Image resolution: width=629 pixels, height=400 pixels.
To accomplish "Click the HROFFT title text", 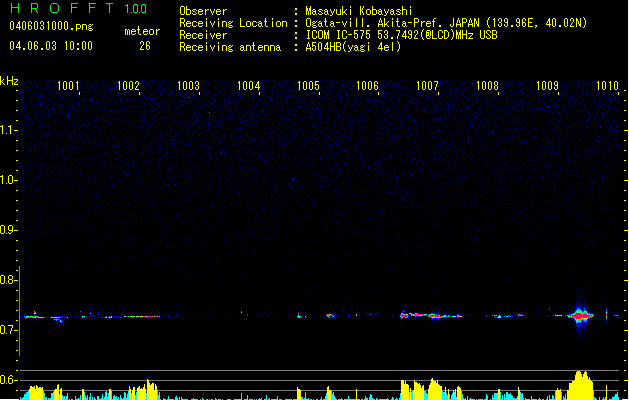I will pyautogui.click(x=62, y=8).
